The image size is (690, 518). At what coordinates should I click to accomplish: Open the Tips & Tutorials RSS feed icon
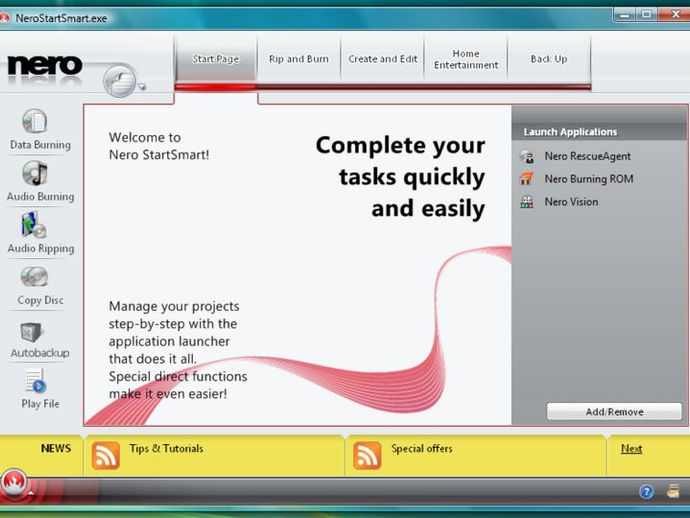(106, 456)
